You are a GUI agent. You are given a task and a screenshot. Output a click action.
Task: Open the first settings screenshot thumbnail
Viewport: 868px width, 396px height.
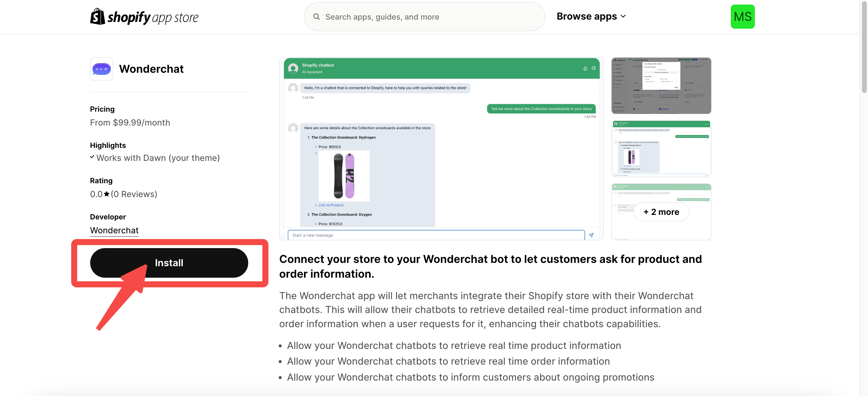(x=661, y=85)
